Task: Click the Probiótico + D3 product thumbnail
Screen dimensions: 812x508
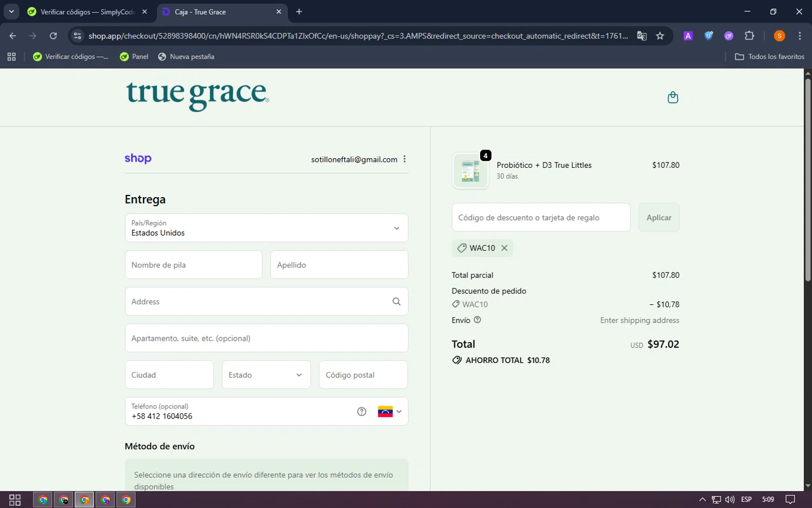Action: coord(470,171)
